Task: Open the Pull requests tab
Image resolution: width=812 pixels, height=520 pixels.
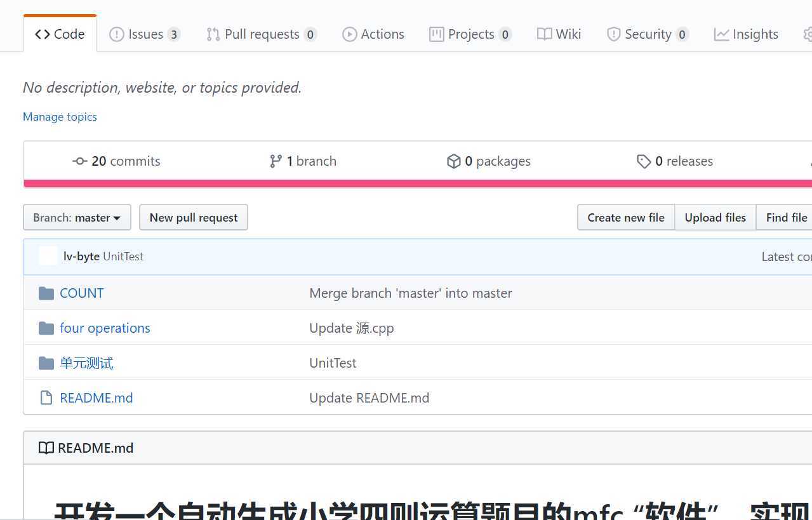Action: [262, 34]
